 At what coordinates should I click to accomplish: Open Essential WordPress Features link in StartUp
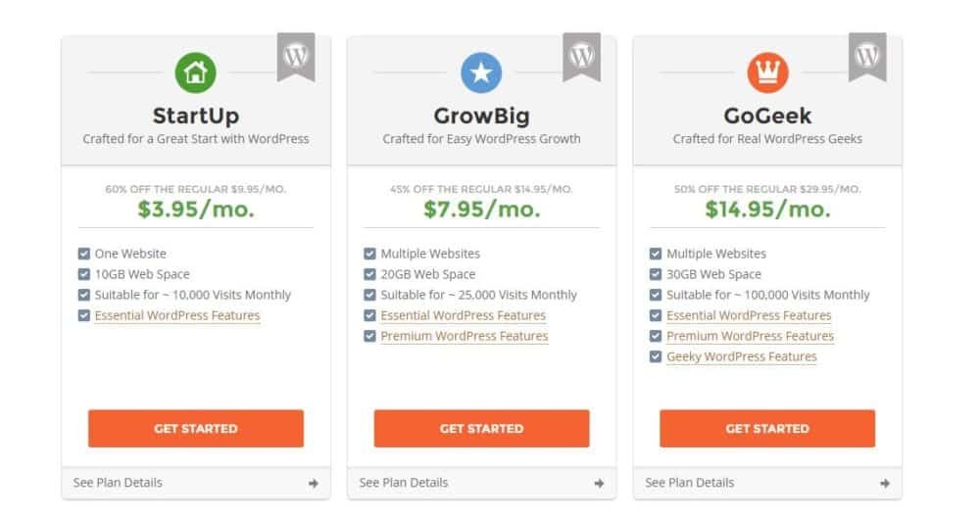[177, 315]
